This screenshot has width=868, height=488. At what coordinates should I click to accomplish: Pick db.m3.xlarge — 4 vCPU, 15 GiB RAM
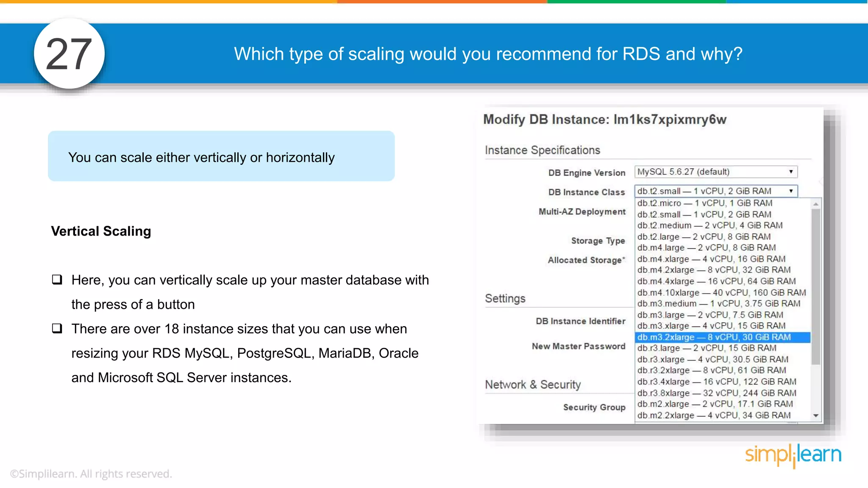(x=723, y=326)
